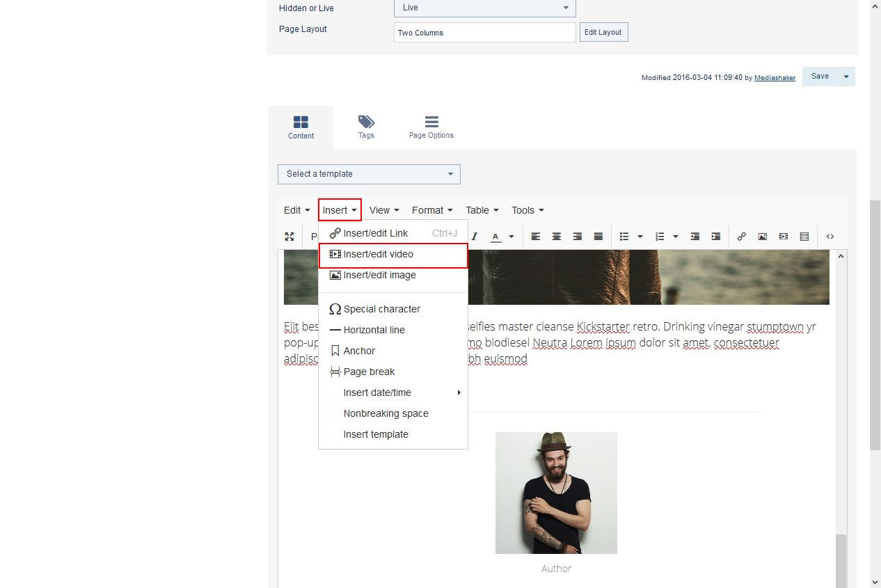Click the Save button
The image size is (881, 588).
[820, 77]
